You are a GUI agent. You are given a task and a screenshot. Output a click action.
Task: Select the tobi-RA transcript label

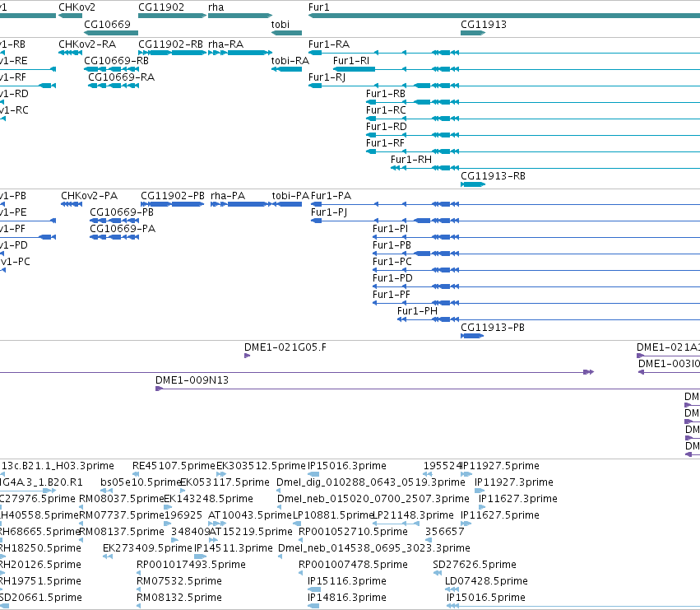coord(290,60)
